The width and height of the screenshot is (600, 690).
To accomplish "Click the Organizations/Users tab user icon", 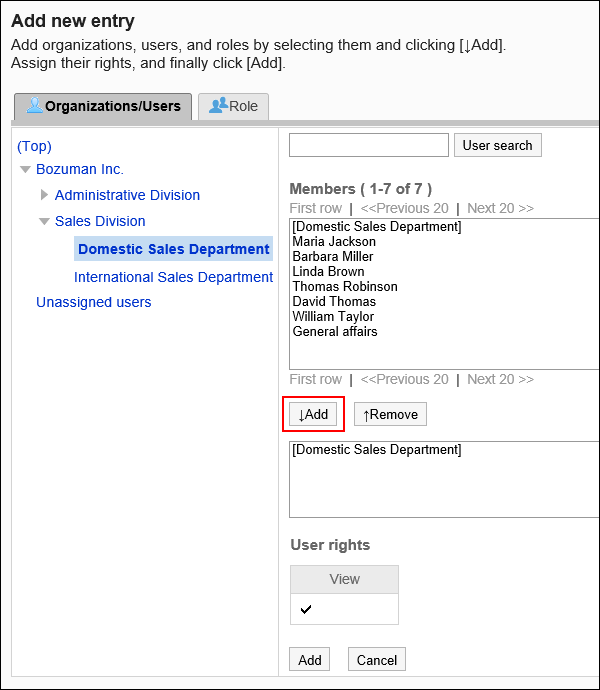I will (x=34, y=106).
